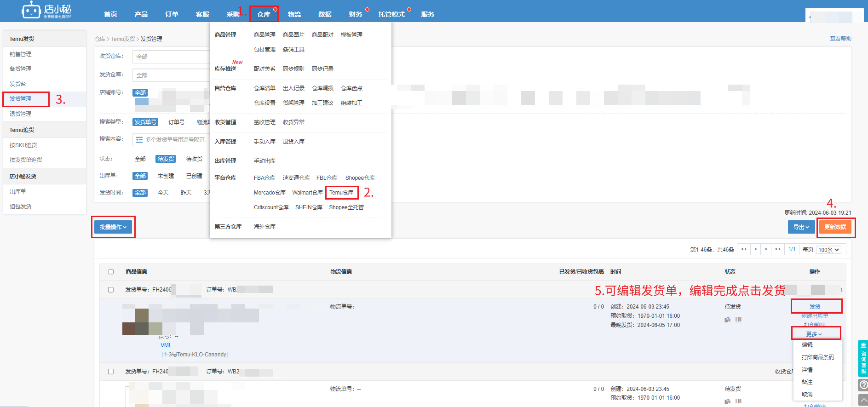
Task: Click the back-to-top arrow icon
Action: click(863, 400)
